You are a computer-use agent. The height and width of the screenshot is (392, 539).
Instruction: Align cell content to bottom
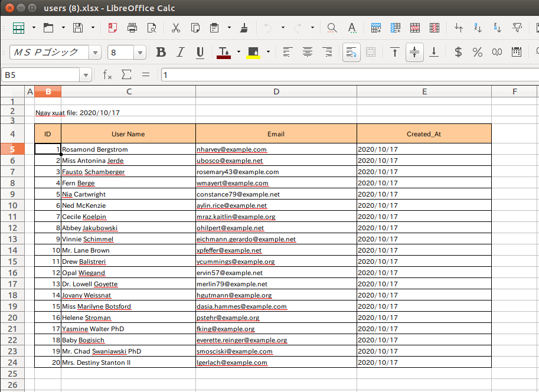434,53
